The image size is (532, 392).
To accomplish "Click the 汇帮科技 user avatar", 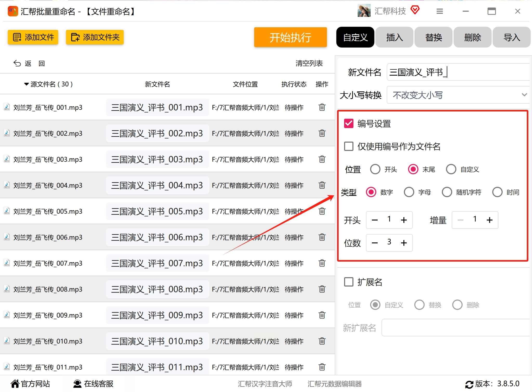I will tap(364, 11).
